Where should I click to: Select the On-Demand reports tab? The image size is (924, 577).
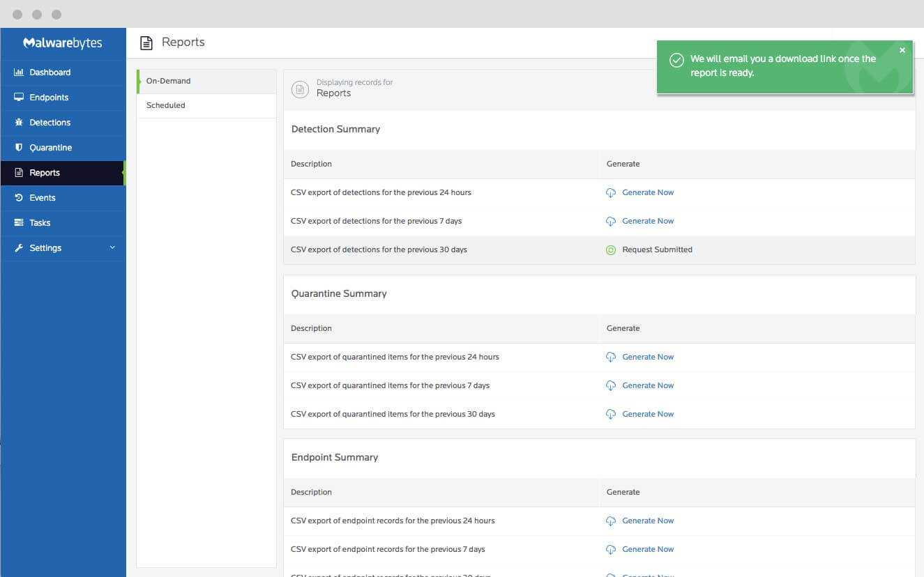coord(168,81)
